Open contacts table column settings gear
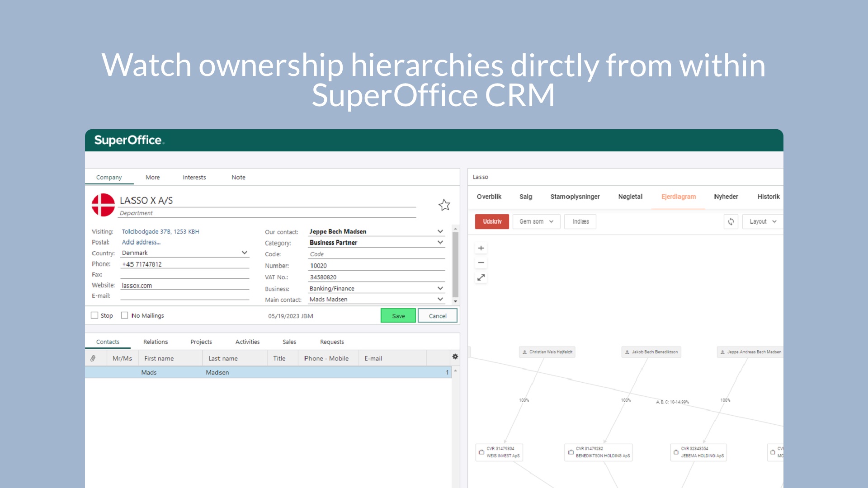 [x=455, y=357]
